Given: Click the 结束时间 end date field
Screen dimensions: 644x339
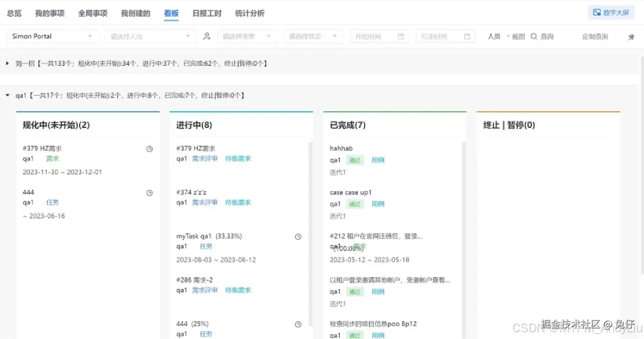Looking at the screenshot, I should (x=446, y=36).
